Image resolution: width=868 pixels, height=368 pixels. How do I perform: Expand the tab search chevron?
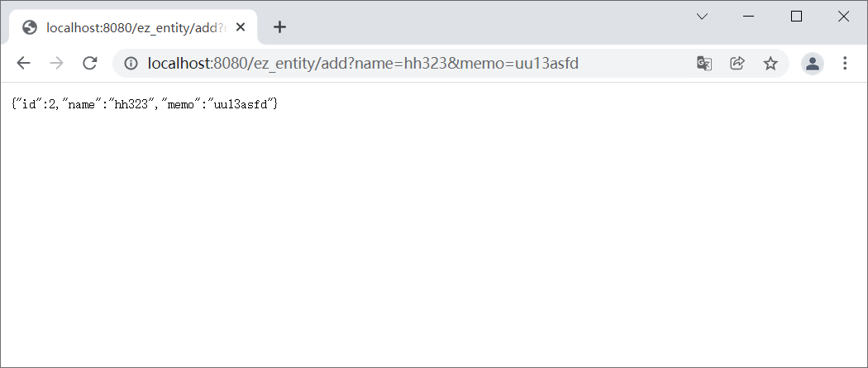[702, 17]
